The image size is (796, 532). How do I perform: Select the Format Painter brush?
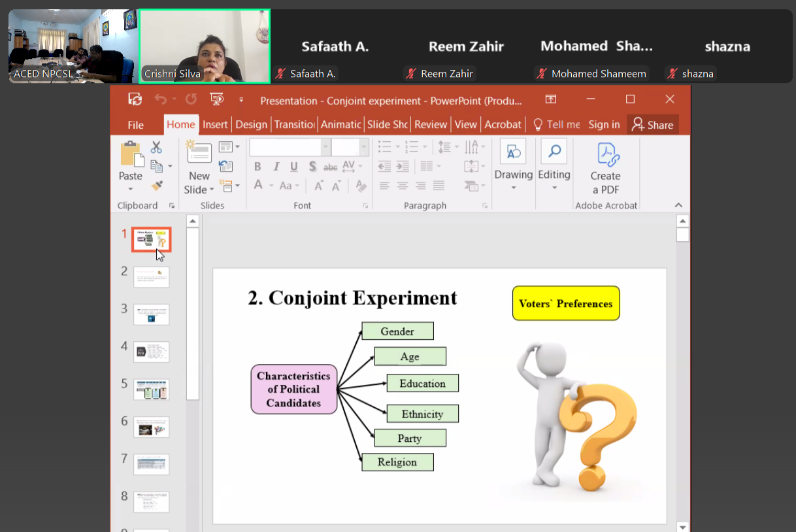(x=157, y=186)
